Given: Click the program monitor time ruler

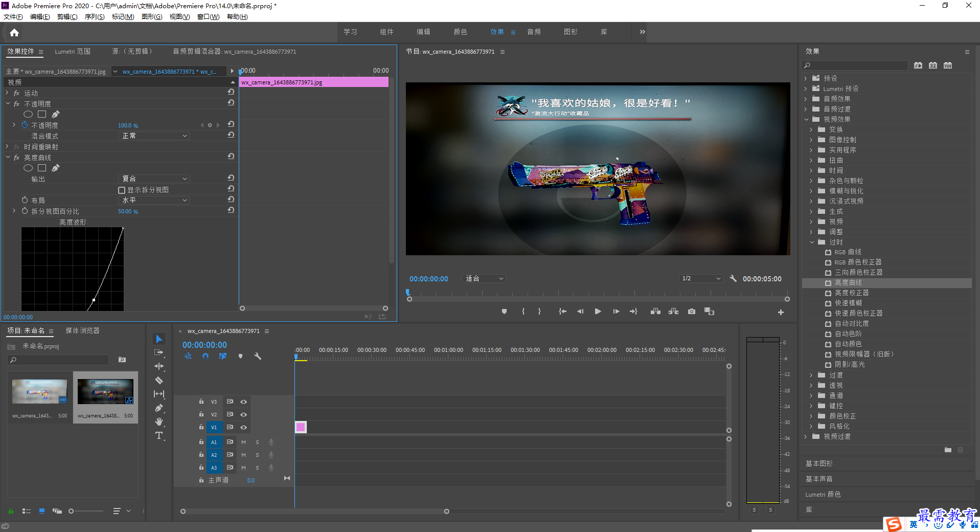Looking at the screenshot, I should click(x=597, y=293).
